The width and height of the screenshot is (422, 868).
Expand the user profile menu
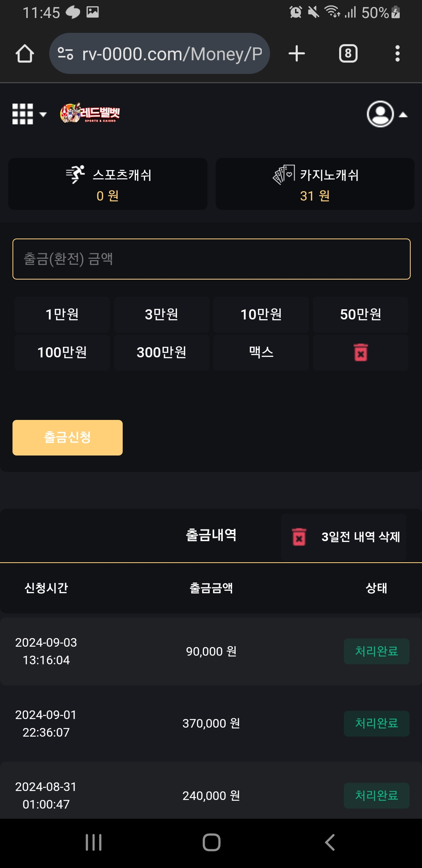(x=386, y=114)
